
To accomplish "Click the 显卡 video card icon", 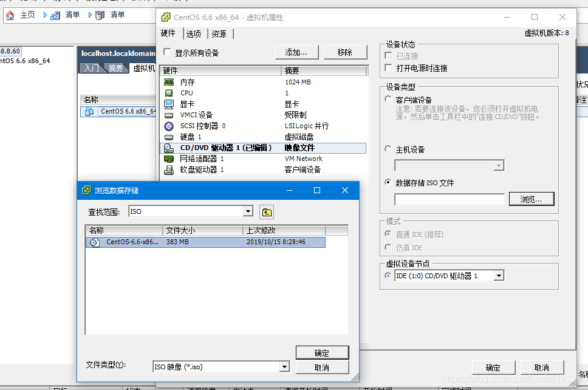I will (168, 104).
